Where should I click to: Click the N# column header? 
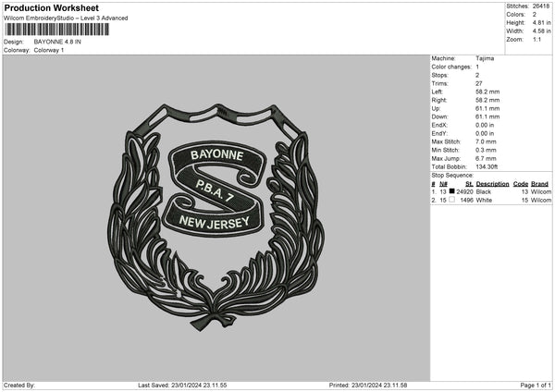point(443,184)
